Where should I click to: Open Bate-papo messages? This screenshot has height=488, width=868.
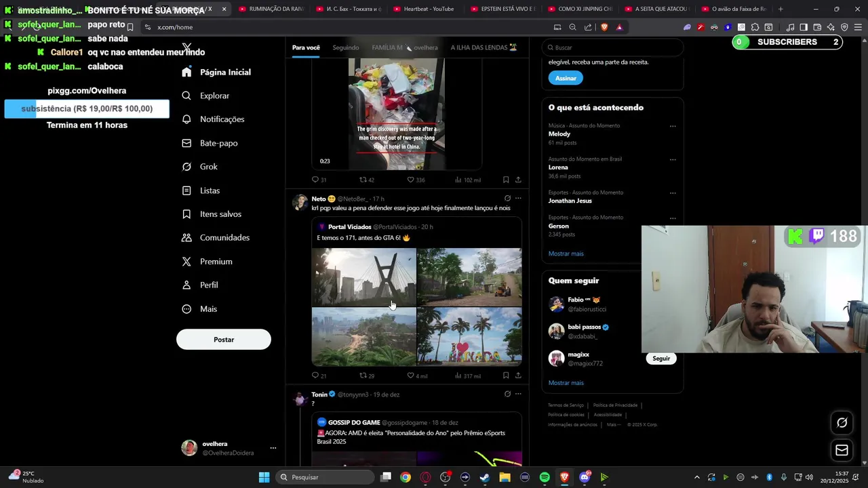[210, 143]
